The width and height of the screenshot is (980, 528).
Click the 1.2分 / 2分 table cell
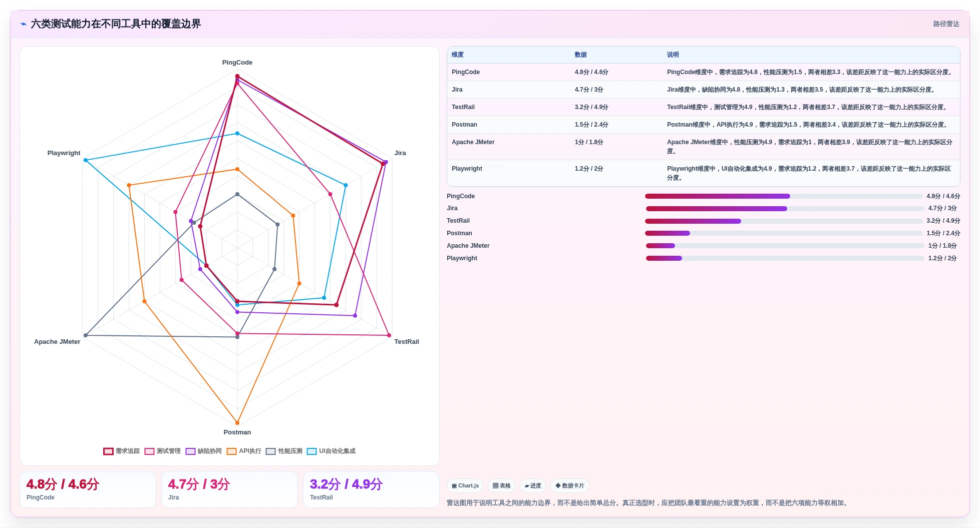click(x=589, y=169)
